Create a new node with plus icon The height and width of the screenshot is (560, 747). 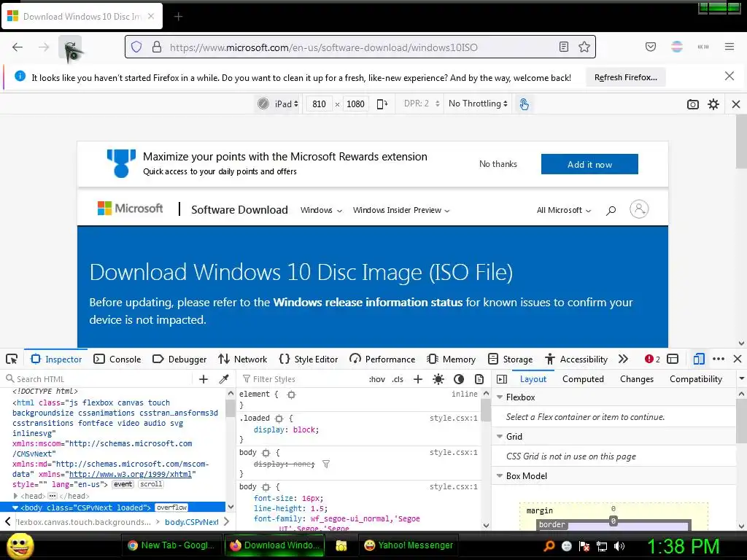[204, 379]
